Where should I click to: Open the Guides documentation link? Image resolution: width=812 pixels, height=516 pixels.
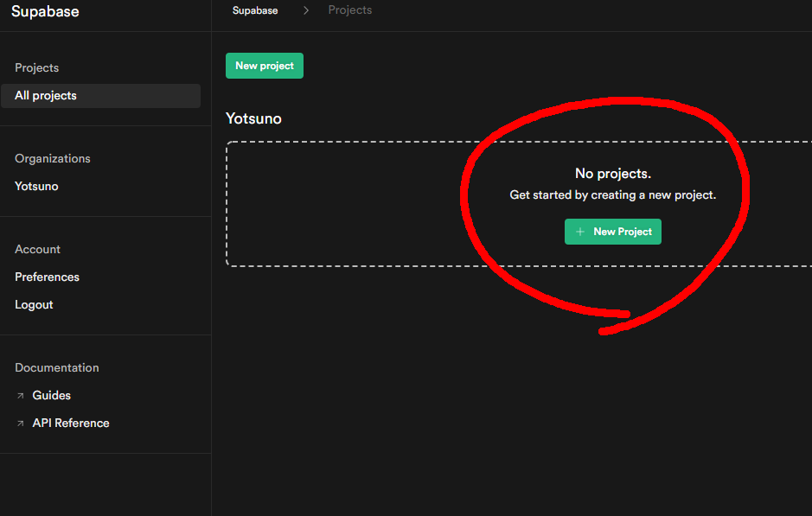(52, 396)
